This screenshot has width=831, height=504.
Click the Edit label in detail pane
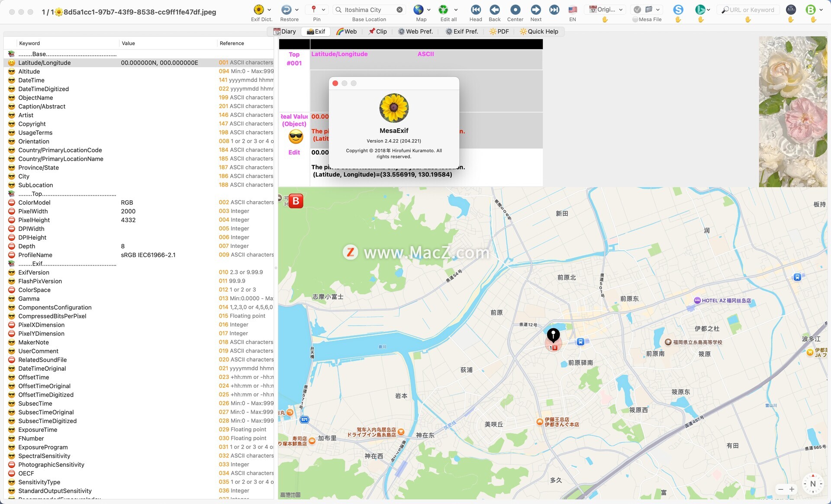(x=294, y=152)
